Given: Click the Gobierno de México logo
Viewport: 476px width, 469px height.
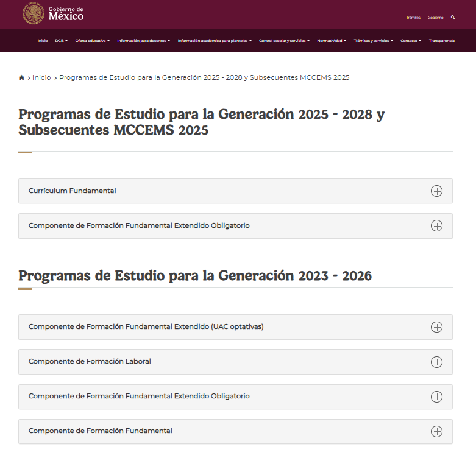Looking at the screenshot, I should (53, 13).
